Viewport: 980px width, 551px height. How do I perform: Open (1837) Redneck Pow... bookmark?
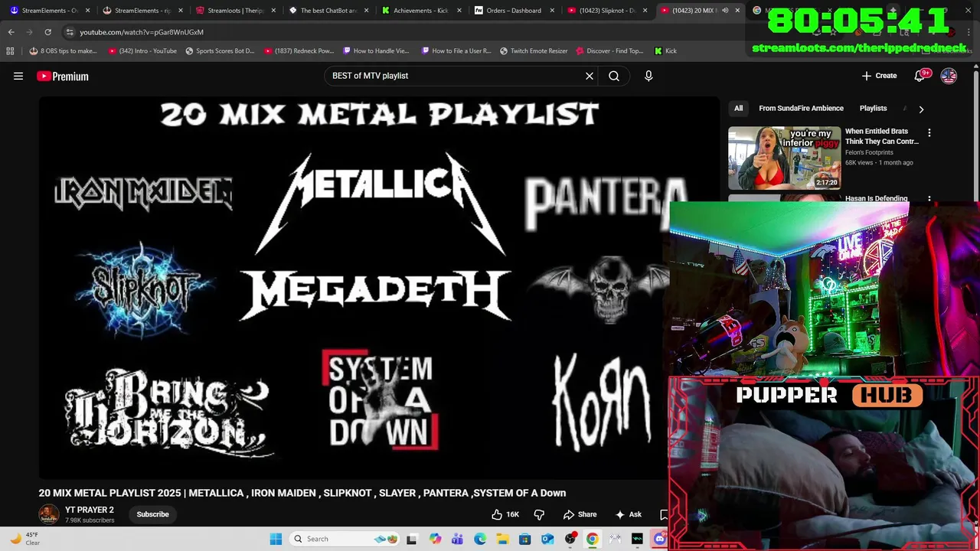pyautogui.click(x=299, y=51)
